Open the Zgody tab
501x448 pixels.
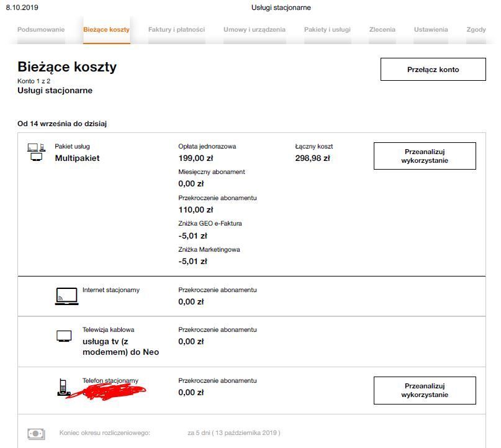point(476,29)
